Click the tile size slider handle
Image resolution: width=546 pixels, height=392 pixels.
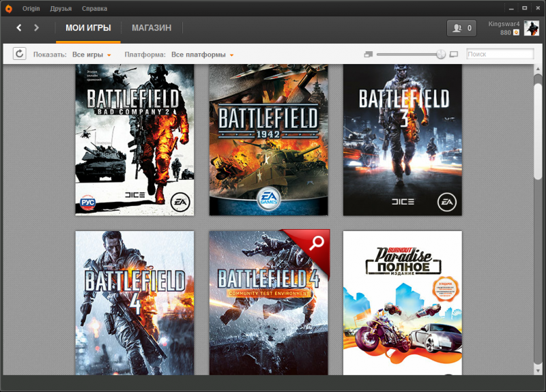click(x=441, y=54)
